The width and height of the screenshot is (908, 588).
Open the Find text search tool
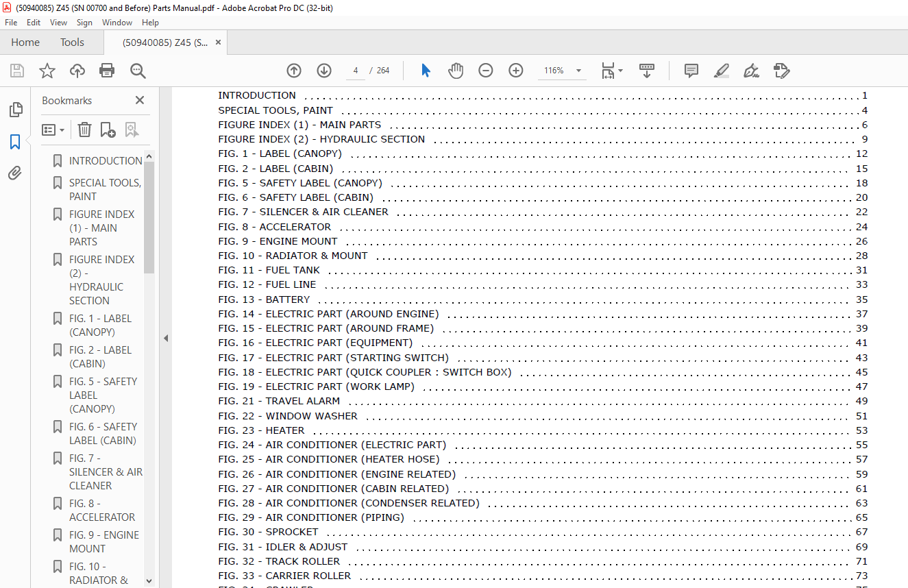(138, 71)
